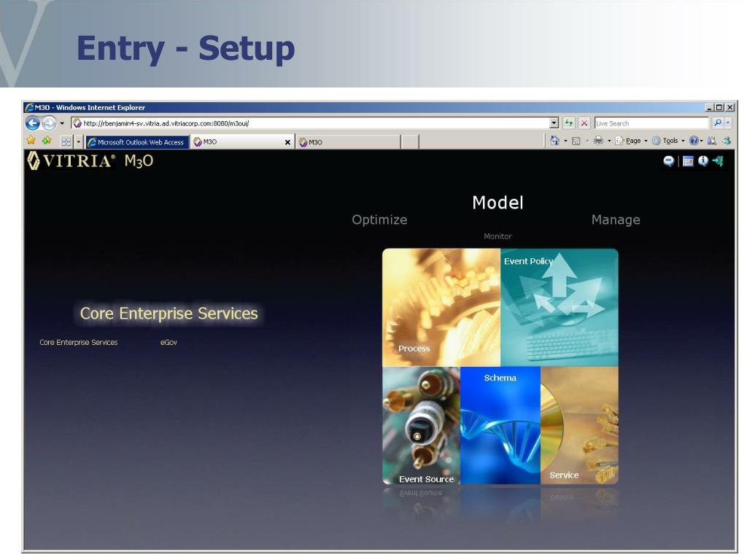Expand the address bar history dropdown
This screenshot has width=747, height=560.
point(554,123)
